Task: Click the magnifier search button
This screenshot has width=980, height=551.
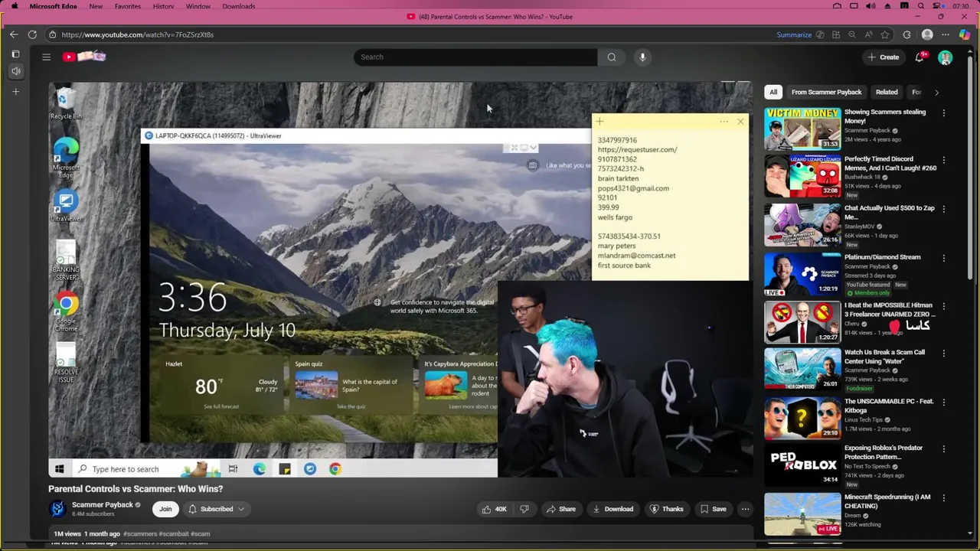Action: 612,57
